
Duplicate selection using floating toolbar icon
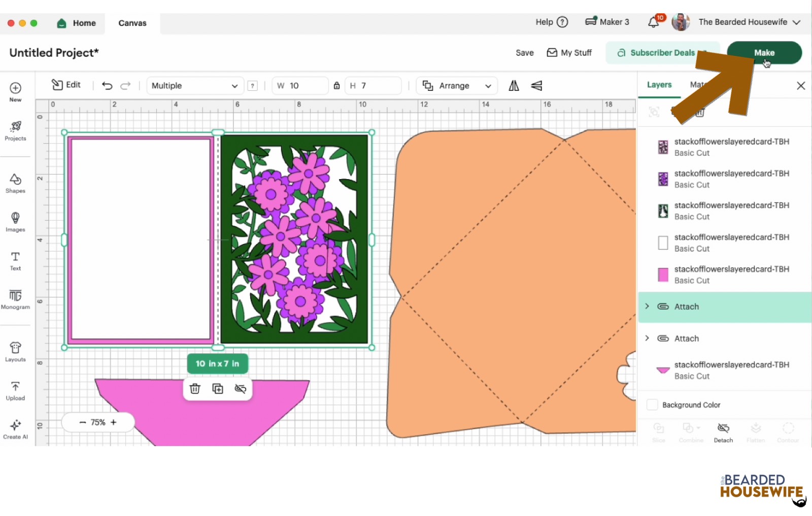point(218,389)
